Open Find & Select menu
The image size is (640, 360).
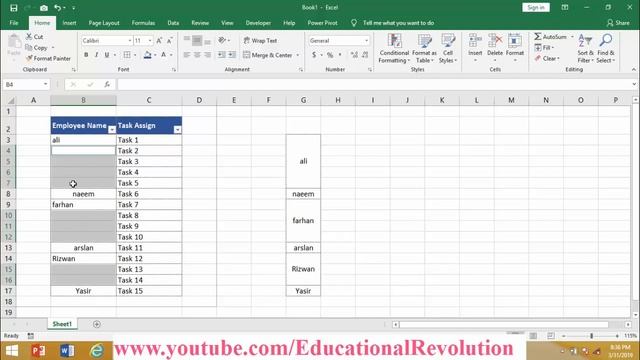(606, 48)
